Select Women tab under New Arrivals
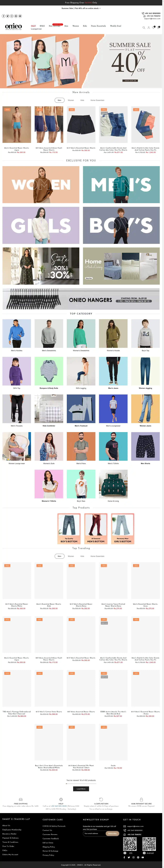The image size is (164, 868). click(x=71, y=100)
